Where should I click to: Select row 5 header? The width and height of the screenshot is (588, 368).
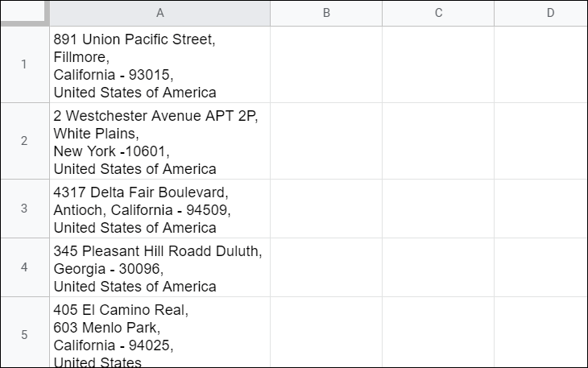click(25, 332)
